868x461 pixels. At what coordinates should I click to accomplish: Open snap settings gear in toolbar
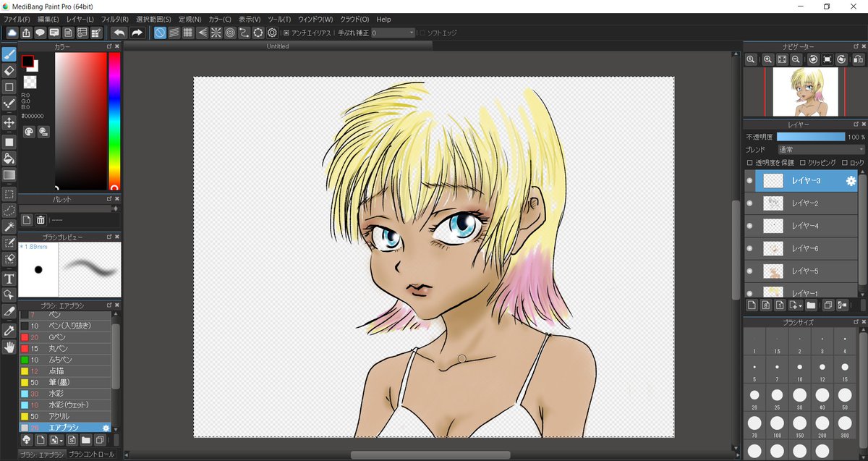[272, 33]
